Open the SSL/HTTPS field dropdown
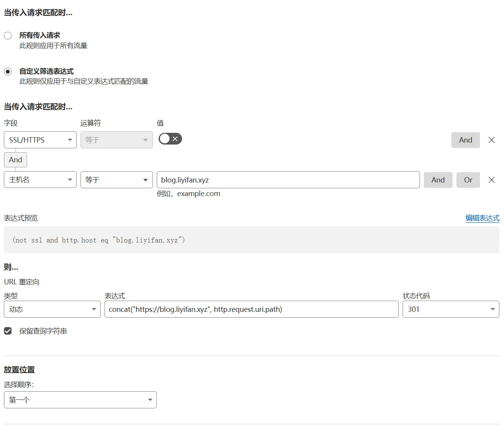Viewport: 504px width, 425px height. tap(40, 140)
